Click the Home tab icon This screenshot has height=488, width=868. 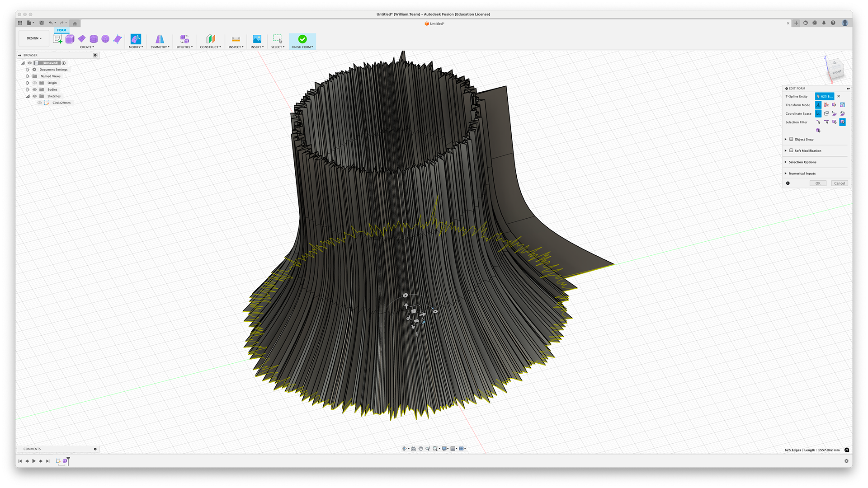75,23
